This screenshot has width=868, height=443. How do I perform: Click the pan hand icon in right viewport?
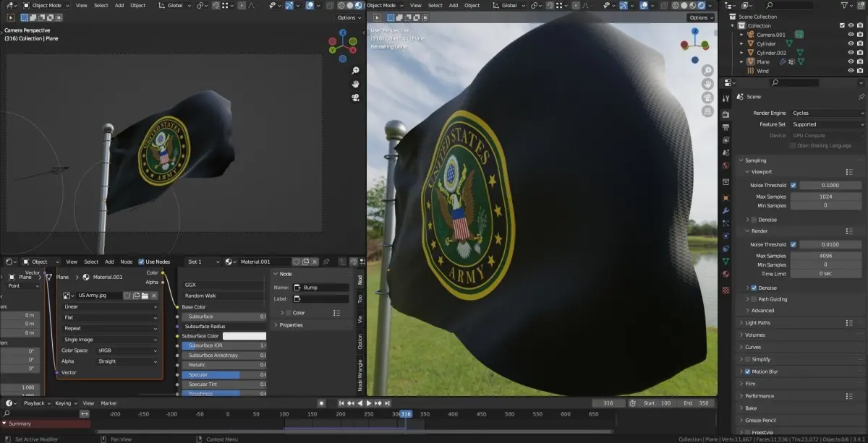pos(707,84)
